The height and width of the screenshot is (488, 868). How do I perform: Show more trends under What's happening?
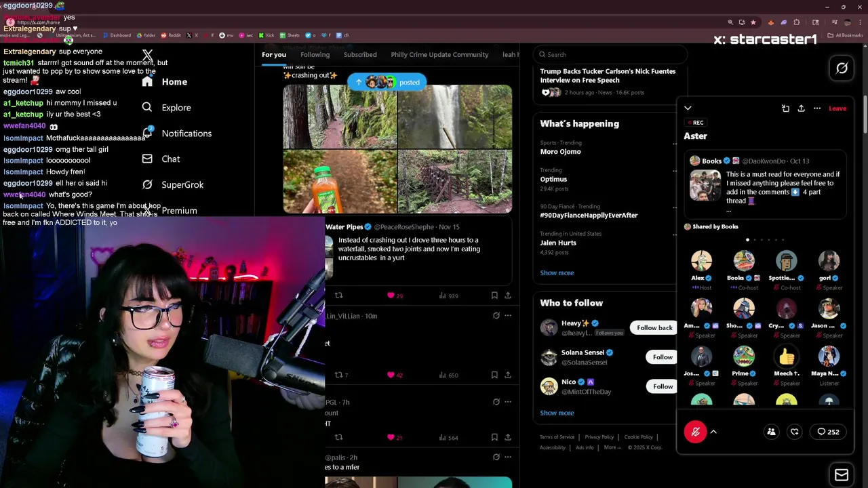click(x=557, y=272)
